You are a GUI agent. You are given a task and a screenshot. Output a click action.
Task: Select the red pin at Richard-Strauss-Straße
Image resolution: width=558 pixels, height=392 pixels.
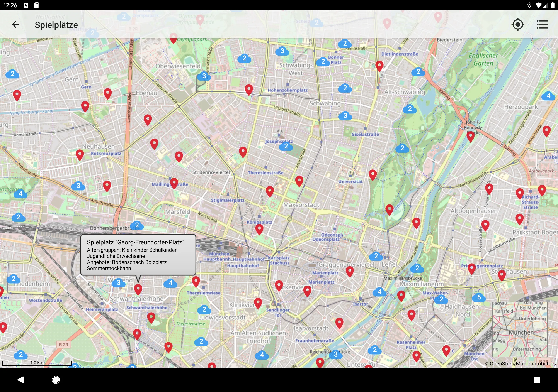[520, 194]
